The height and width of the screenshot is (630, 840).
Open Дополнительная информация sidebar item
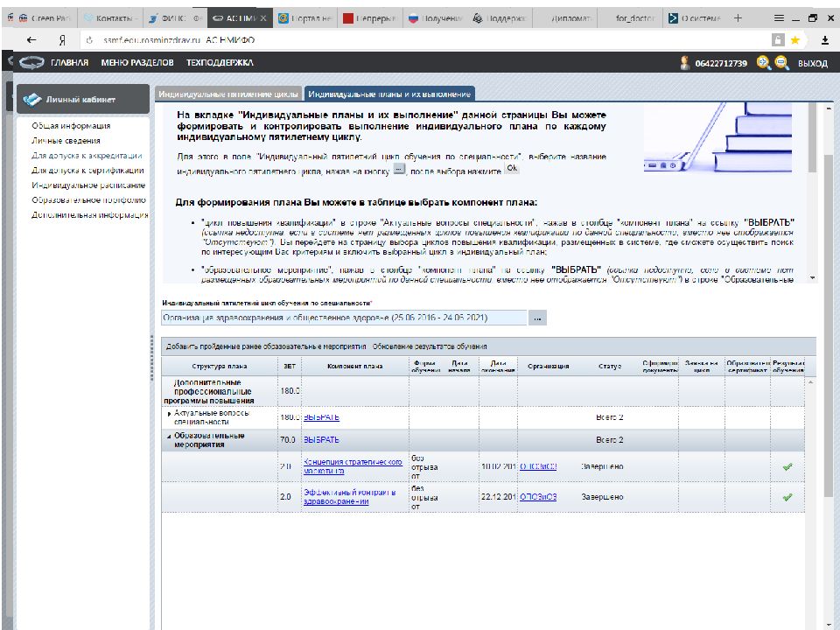90,215
